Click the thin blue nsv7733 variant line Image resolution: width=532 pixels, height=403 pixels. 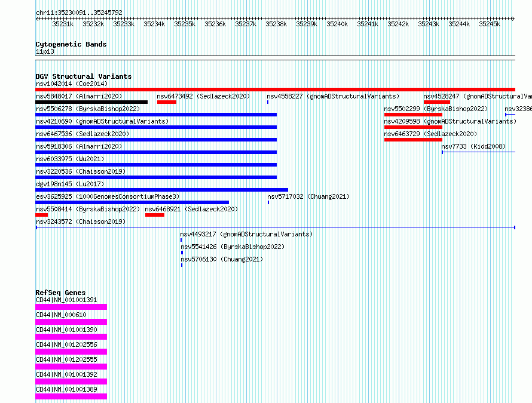478,152
